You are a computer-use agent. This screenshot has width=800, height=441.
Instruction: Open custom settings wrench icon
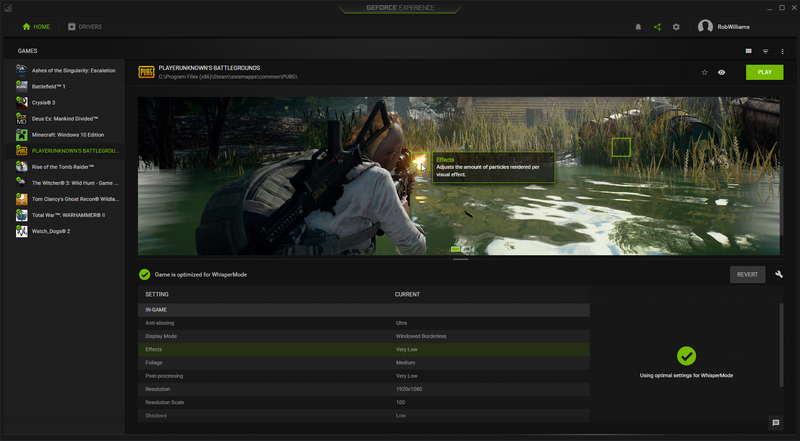tap(779, 275)
